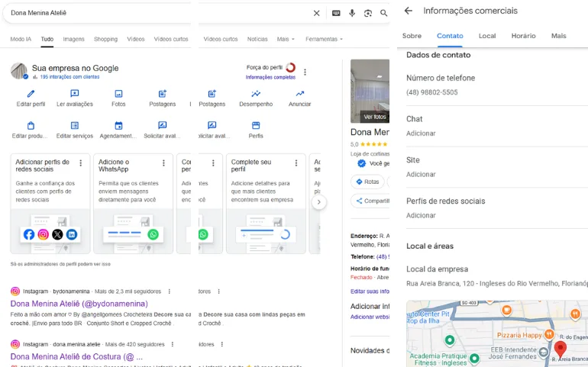Select the Tudo results tab
Image resolution: width=588 pixels, height=367 pixels.
[x=47, y=39]
